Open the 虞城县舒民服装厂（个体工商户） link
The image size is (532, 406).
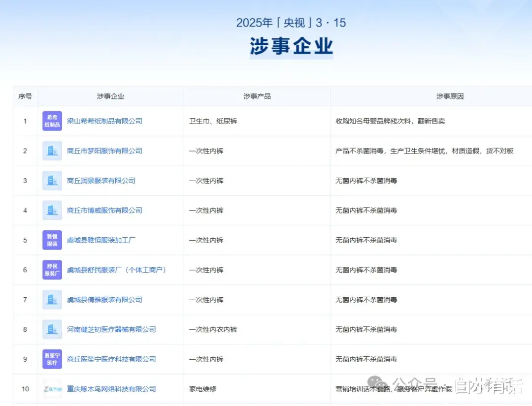tap(116, 270)
